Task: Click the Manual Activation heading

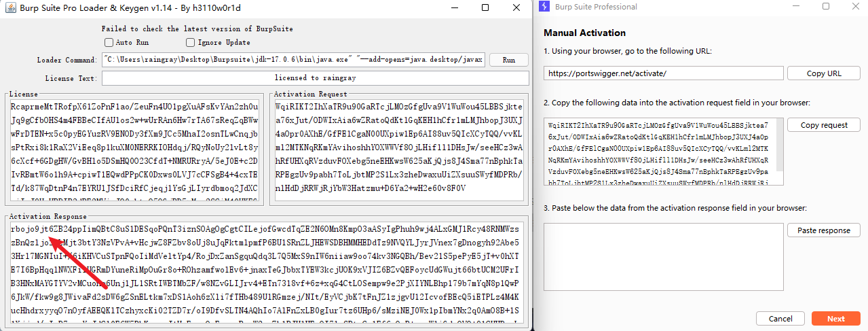Action: (584, 33)
